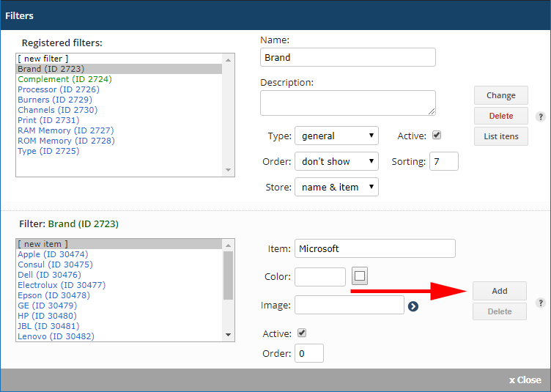
Task: Click the red Delete filter button
Action: click(x=500, y=116)
